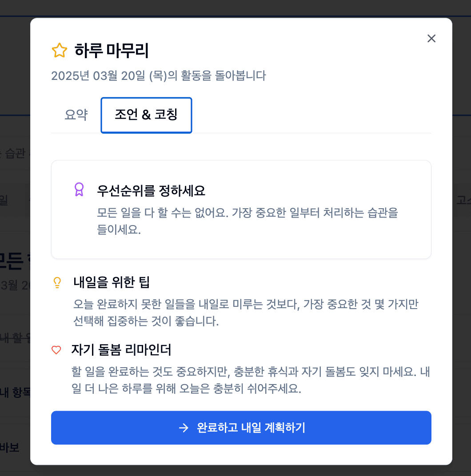
Task: Click the reminder paragraph about 충분한 휴식
Action: [x=251, y=380]
